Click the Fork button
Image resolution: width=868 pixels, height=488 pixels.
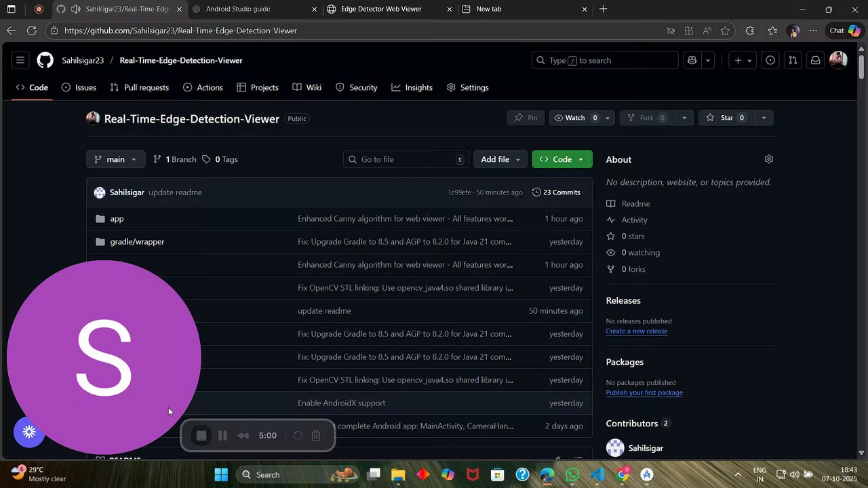647,118
